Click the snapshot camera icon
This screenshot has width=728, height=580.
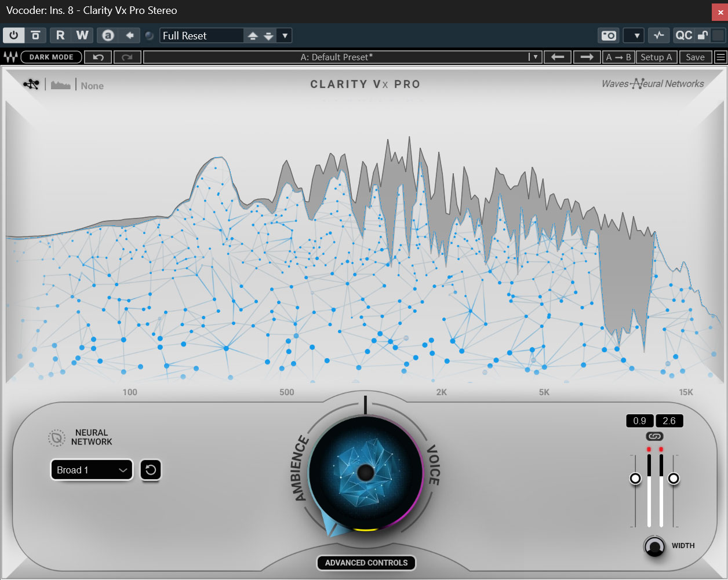(608, 35)
